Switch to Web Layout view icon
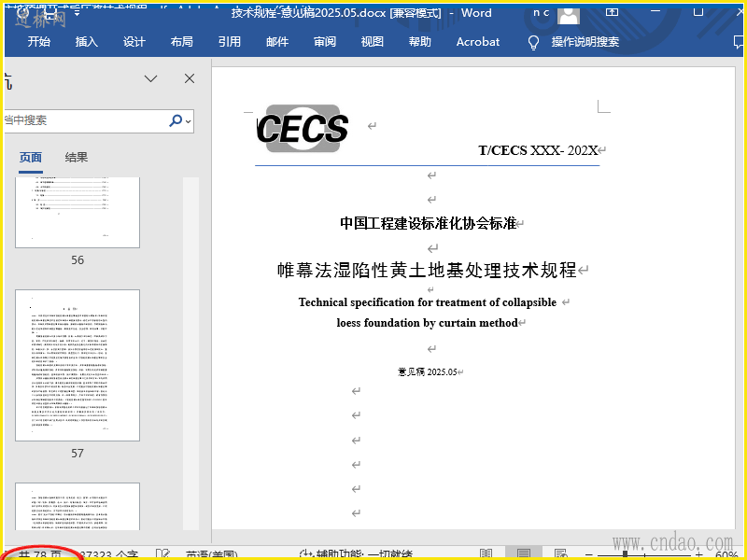This screenshot has height=560, width=747. 561,554
